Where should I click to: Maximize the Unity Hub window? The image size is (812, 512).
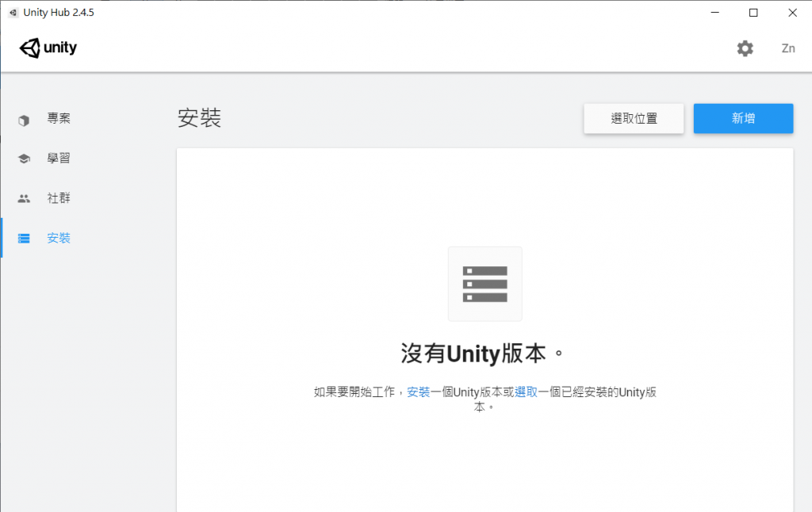point(753,13)
